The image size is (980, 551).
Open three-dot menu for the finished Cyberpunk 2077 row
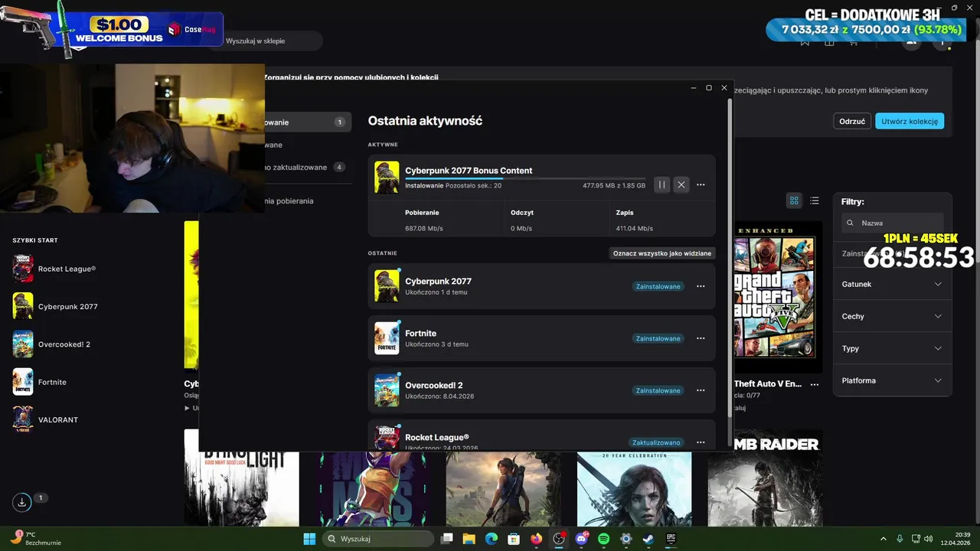[x=701, y=286]
